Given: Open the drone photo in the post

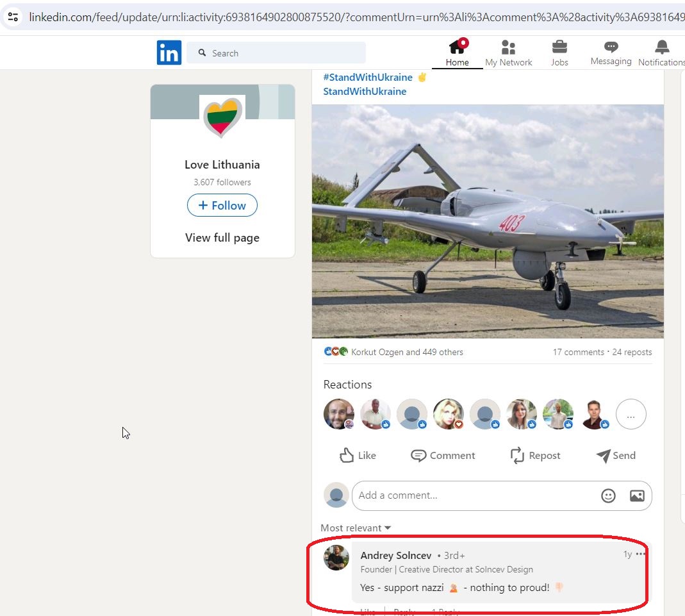Looking at the screenshot, I should pyautogui.click(x=488, y=222).
